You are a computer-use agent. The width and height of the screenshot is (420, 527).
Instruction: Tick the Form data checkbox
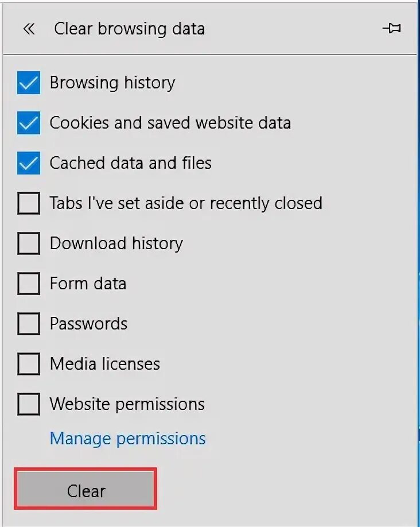pos(29,284)
